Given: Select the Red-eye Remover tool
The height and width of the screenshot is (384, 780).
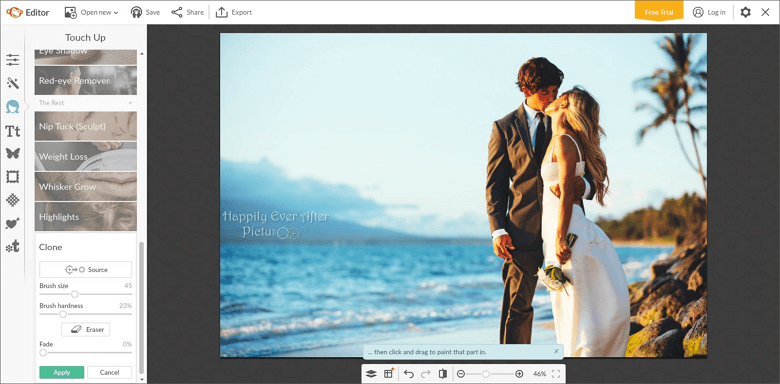Looking at the screenshot, I should point(86,81).
